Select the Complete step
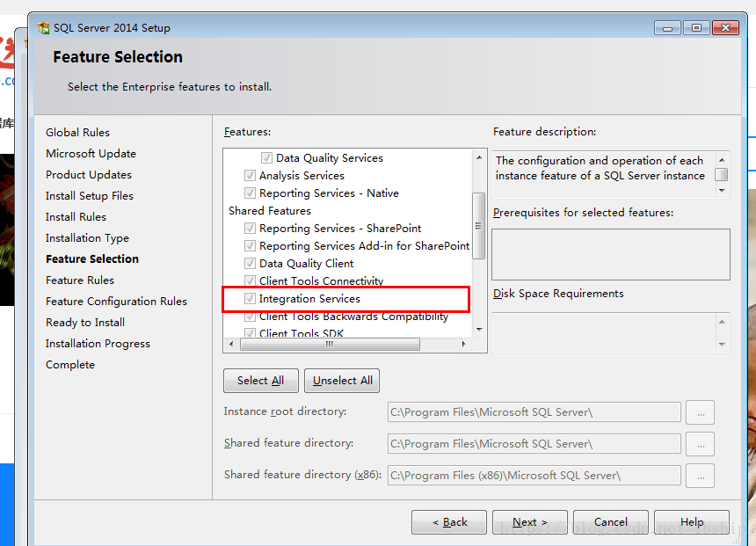The width and height of the screenshot is (756, 546). click(70, 365)
